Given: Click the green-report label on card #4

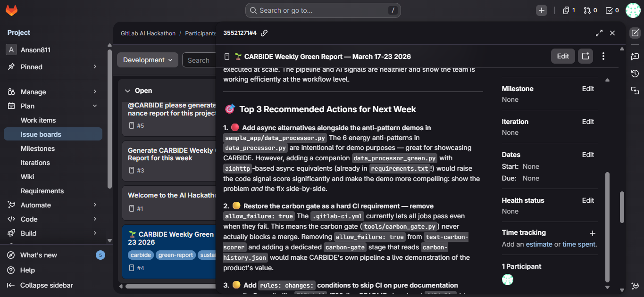Looking at the screenshot, I should (176, 255).
